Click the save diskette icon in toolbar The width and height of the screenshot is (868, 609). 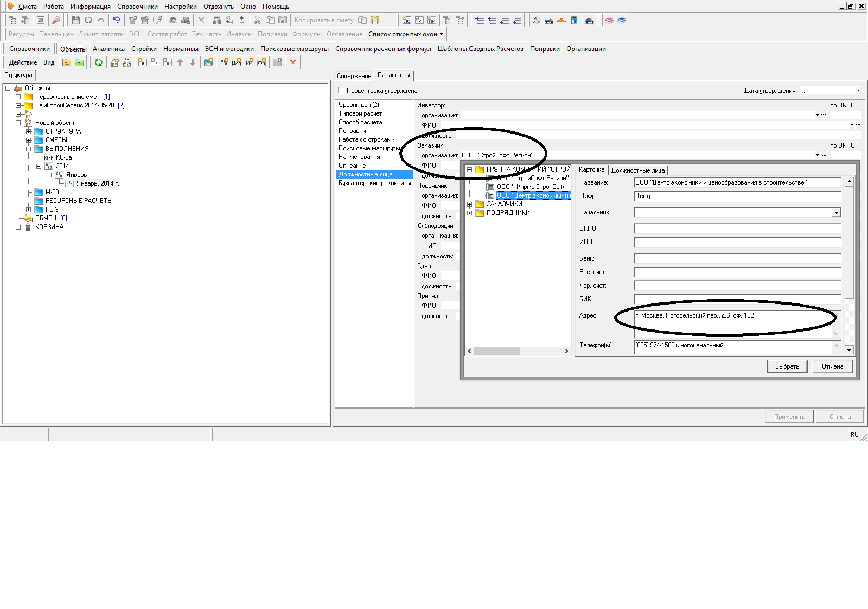click(x=76, y=20)
